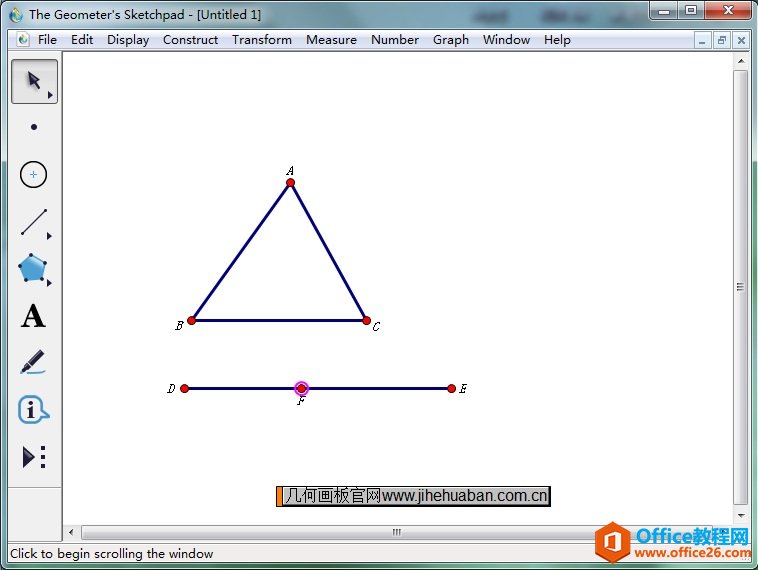Open the Transform menu

point(262,40)
